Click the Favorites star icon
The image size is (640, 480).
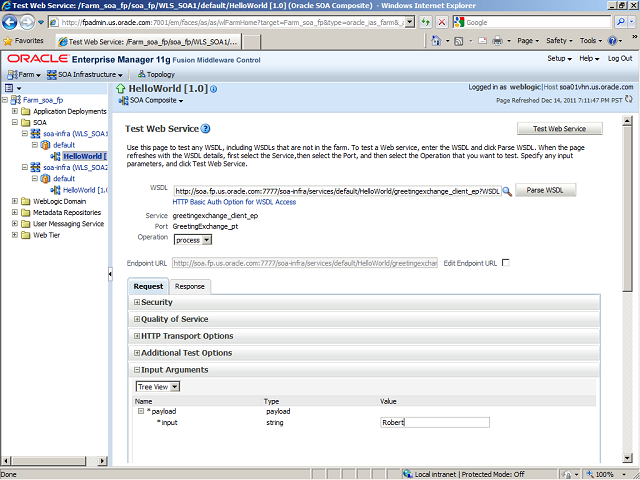(8, 41)
